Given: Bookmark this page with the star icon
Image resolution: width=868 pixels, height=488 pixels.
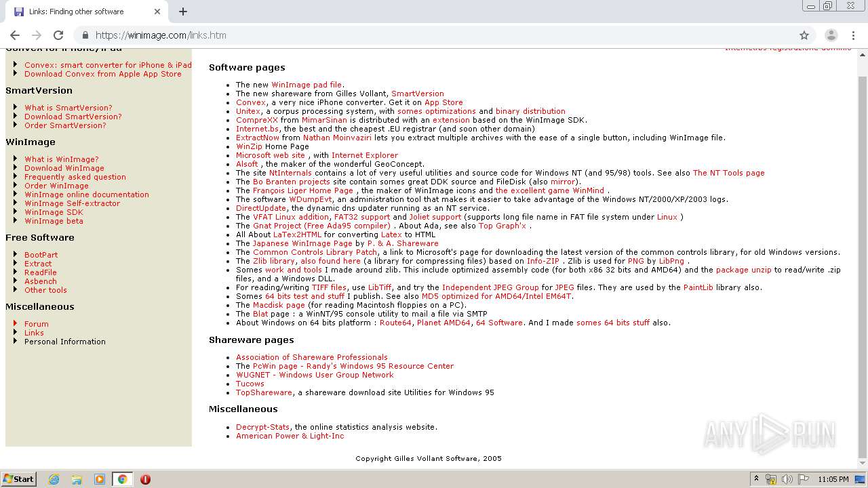Looking at the screenshot, I should pyautogui.click(x=804, y=35).
